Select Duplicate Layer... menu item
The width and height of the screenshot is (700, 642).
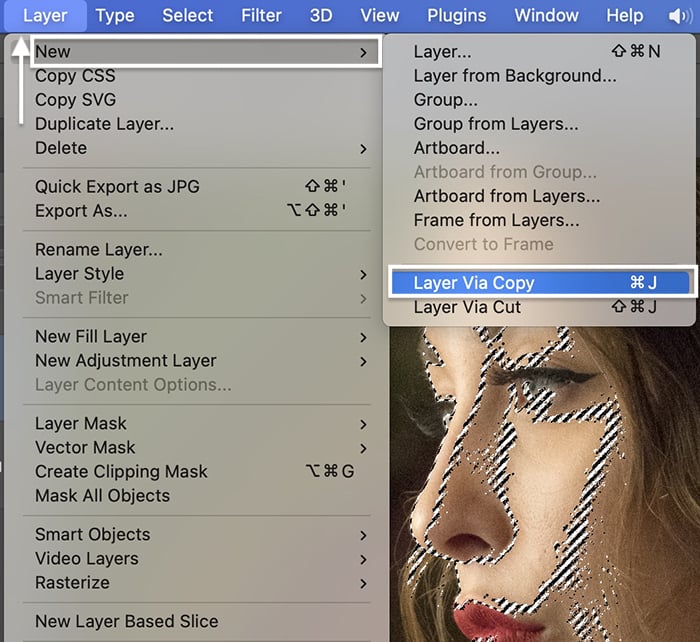(x=196, y=124)
